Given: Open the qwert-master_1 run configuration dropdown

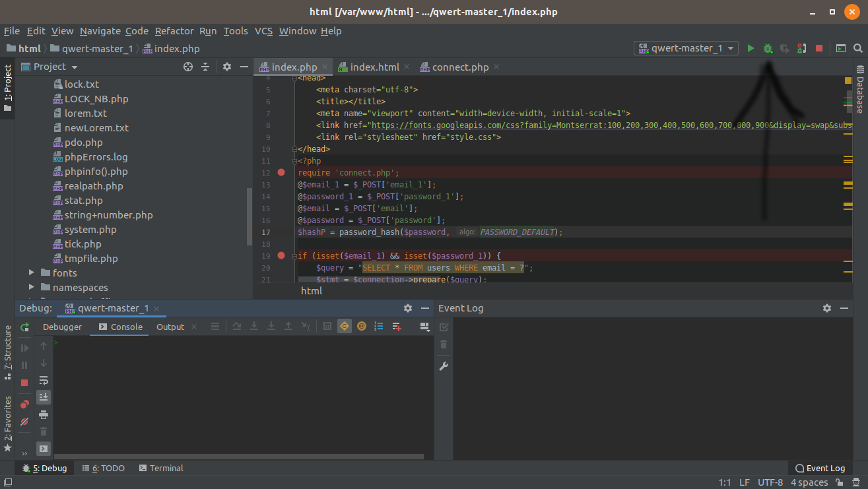Looking at the screenshot, I should (686, 48).
